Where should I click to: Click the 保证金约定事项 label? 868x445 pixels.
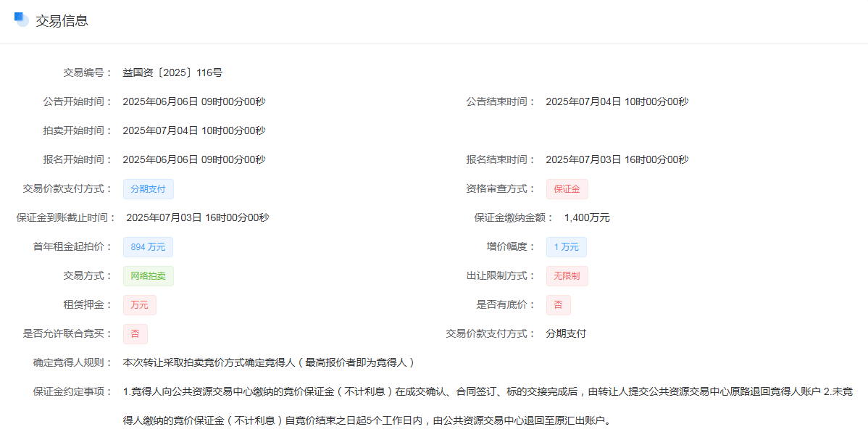click(x=72, y=392)
